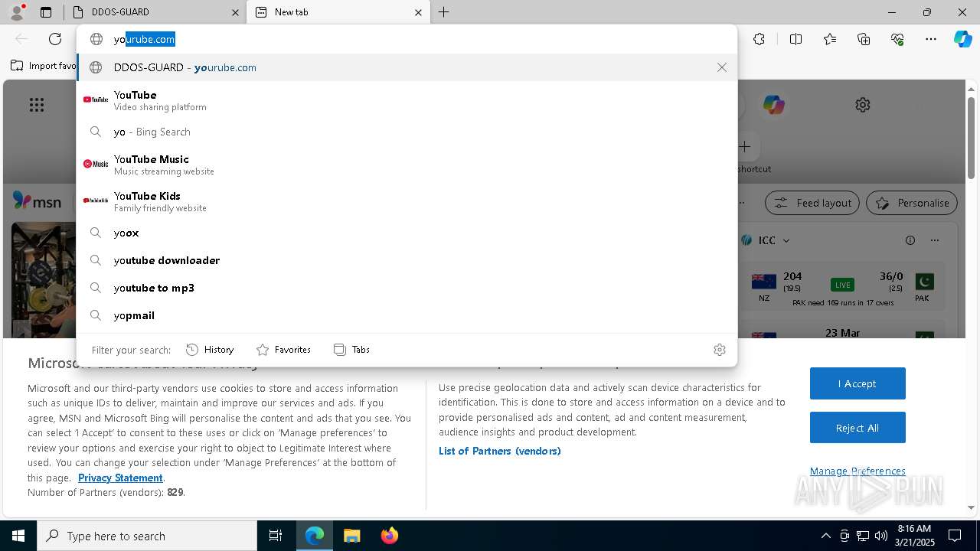Open Task View on taskbar
Screen dimensions: 980x551
pos(276,536)
